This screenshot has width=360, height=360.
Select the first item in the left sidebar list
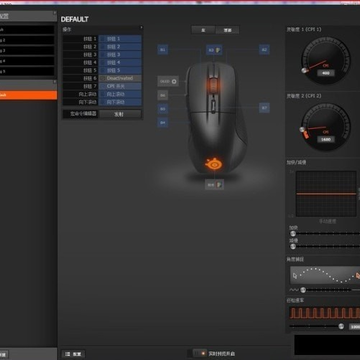coord(27,30)
